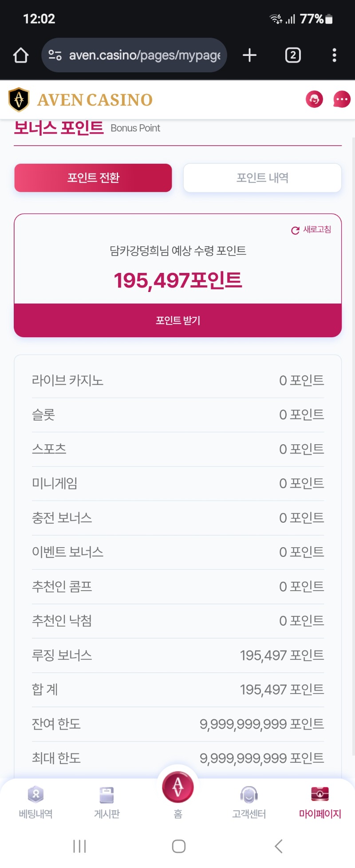Viewport: 355px width, 868px height.
Task: Open 베팅내역 in the bottom navigation
Action: 35,801
